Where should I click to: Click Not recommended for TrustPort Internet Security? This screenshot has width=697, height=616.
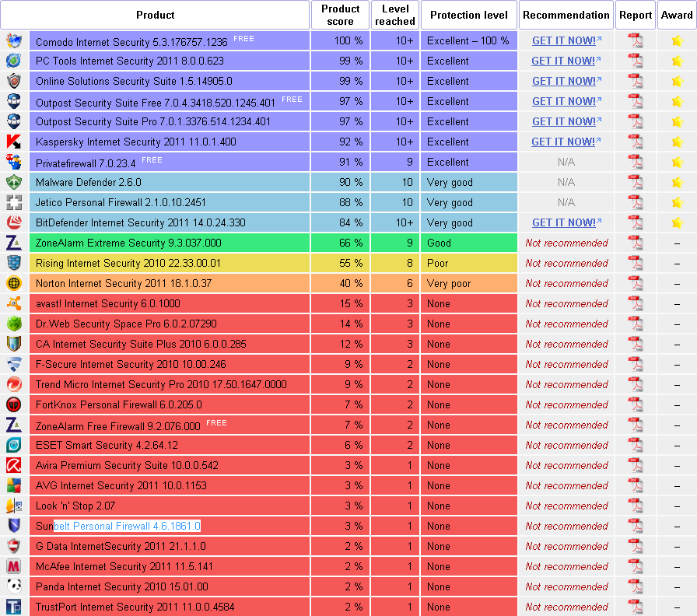566,607
